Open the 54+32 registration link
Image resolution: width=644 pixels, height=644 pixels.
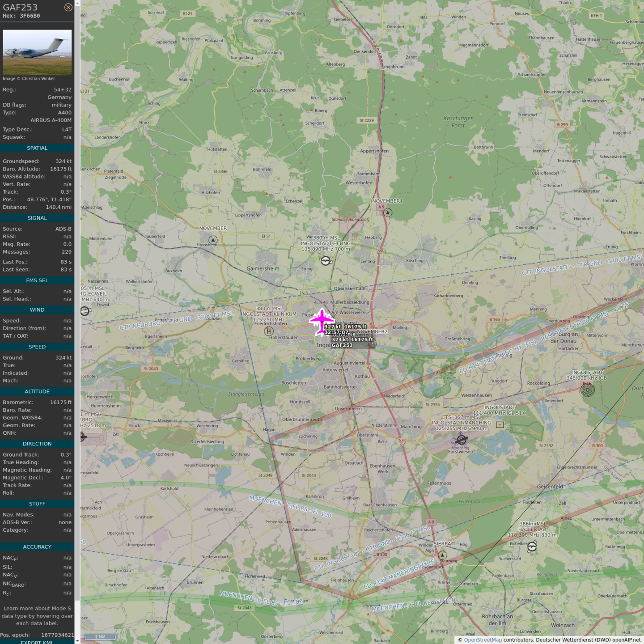(x=63, y=89)
